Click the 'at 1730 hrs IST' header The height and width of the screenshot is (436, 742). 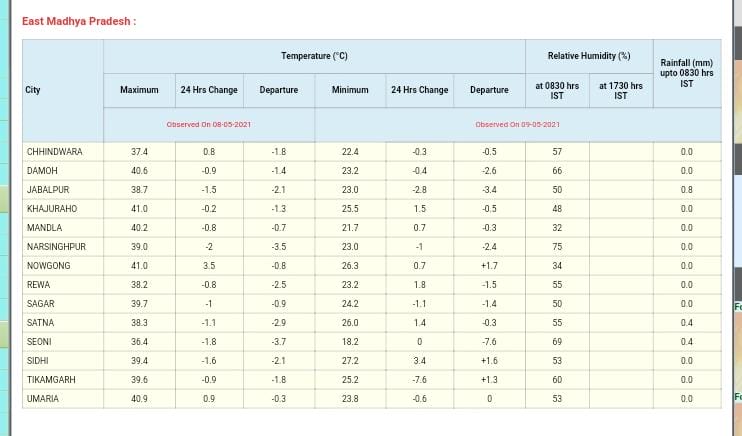pos(620,90)
